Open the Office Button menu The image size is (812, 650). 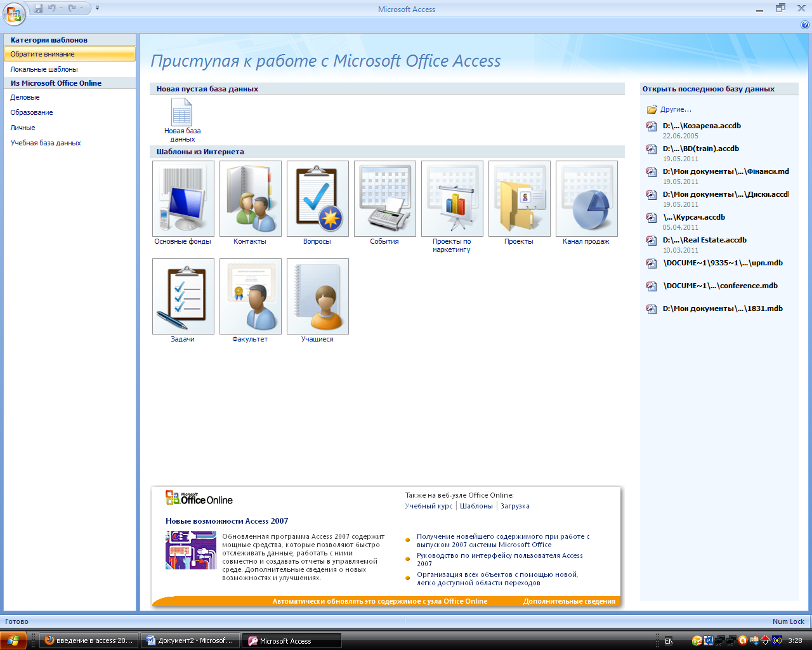tap(14, 14)
